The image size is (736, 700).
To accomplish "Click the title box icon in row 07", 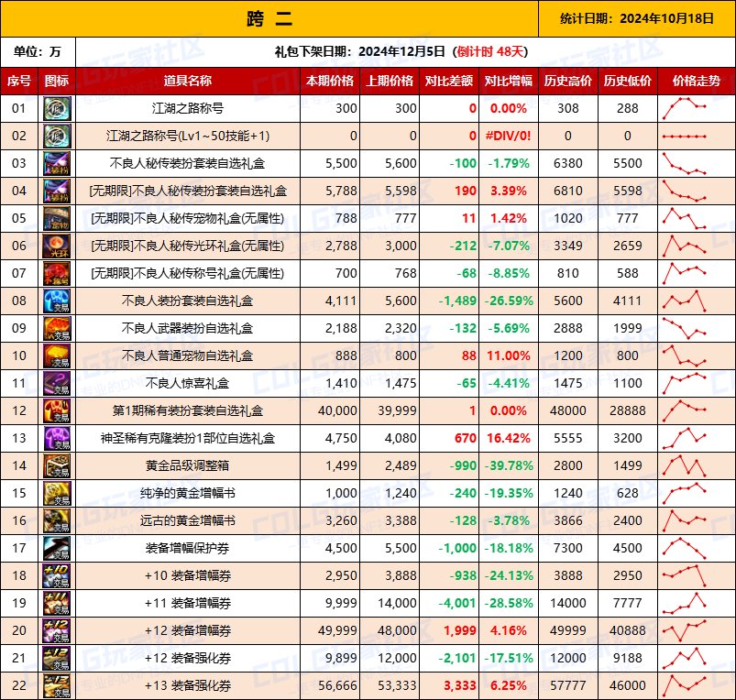I will click(x=57, y=274).
